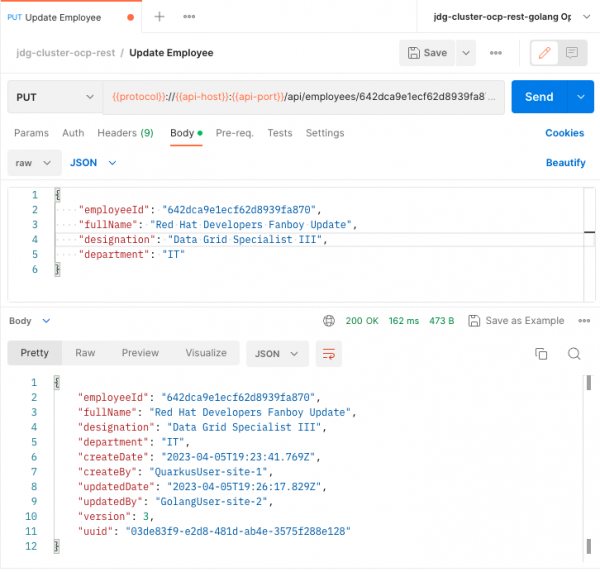Switch to the Headers (9) tab
The width and height of the screenshot is (600, 572).
tap(125, 133)
